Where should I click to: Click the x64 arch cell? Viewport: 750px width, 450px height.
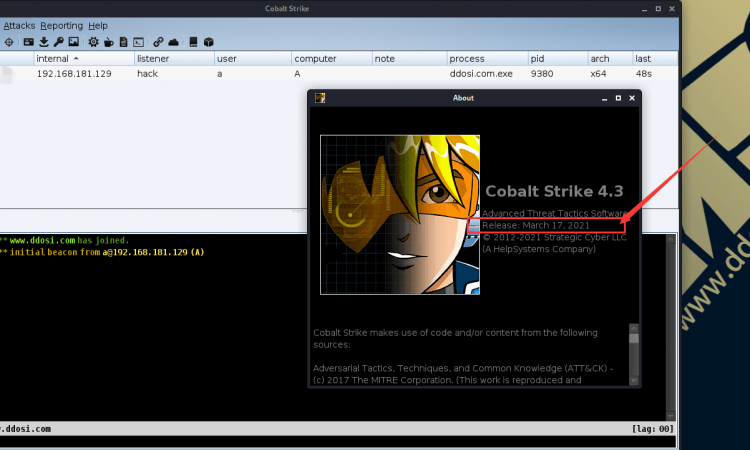598,74
